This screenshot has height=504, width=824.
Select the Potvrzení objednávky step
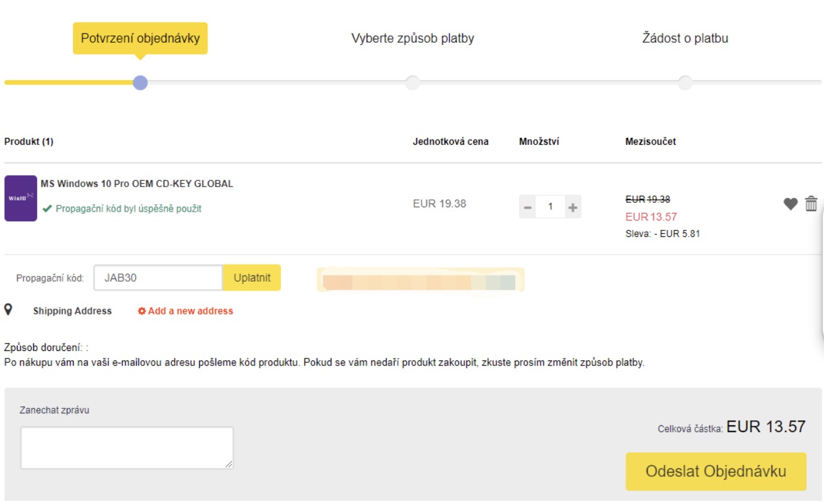pyautogui.click(x=140, y=38)
